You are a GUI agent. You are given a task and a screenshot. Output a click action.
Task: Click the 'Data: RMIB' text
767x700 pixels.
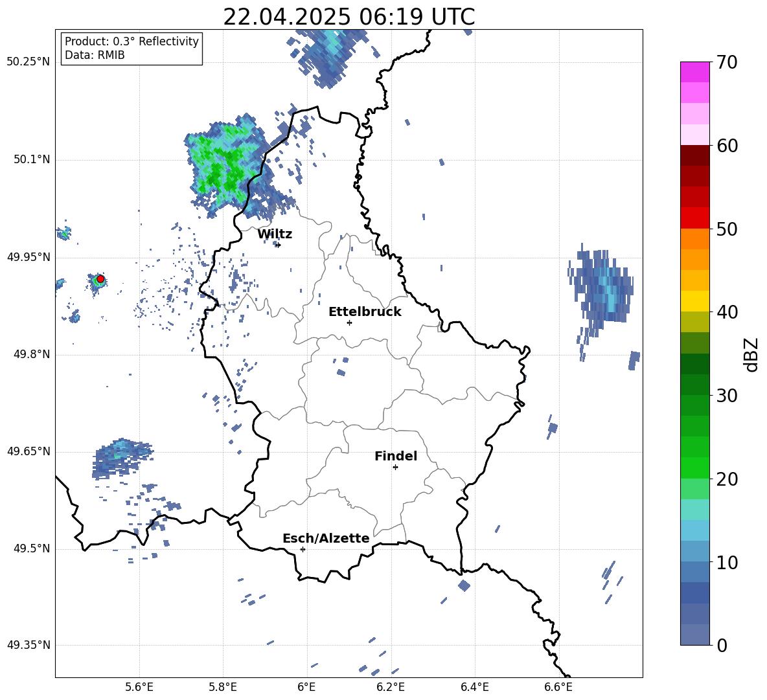(95, 55)
